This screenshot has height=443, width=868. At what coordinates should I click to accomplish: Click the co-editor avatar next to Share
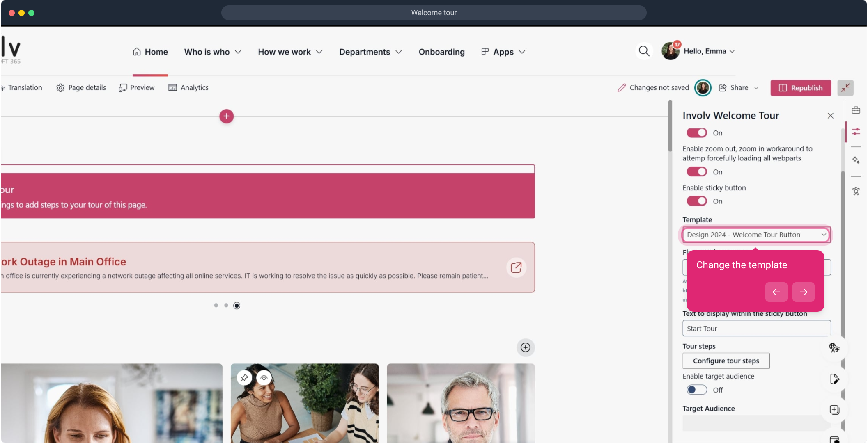click(x=703, y=88)
